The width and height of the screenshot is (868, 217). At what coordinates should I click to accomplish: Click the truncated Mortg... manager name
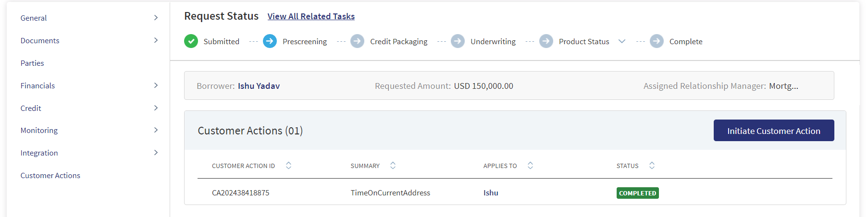783,86
